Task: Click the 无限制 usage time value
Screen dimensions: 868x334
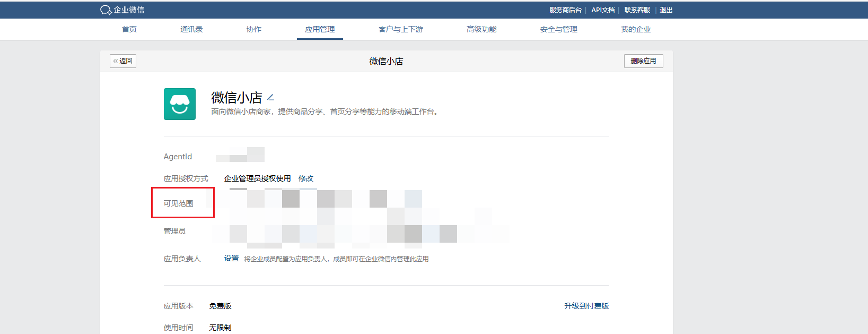Action: tap(220, 328)
